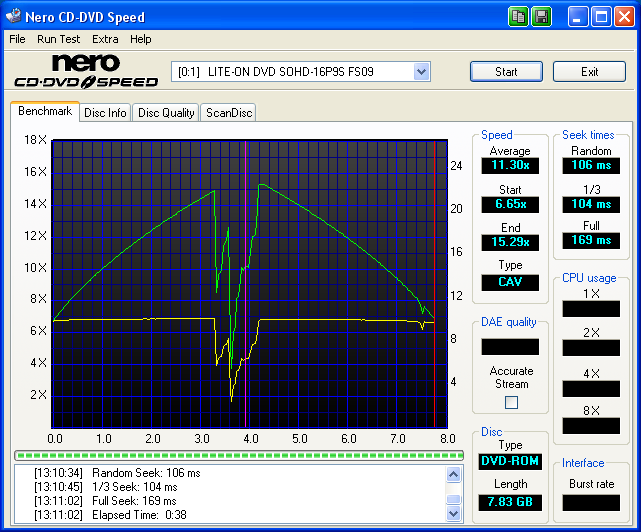Image resolution: width=641 pixels, height=532 pixels.
Task: Click the empty Burst rate field
Action: (591, 503)
